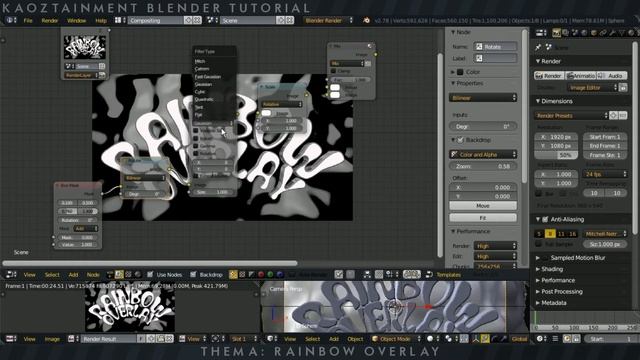Select the blue channel backdrop icon
Image resolution: width=640 pixels, height=360 pixels.
280,275
